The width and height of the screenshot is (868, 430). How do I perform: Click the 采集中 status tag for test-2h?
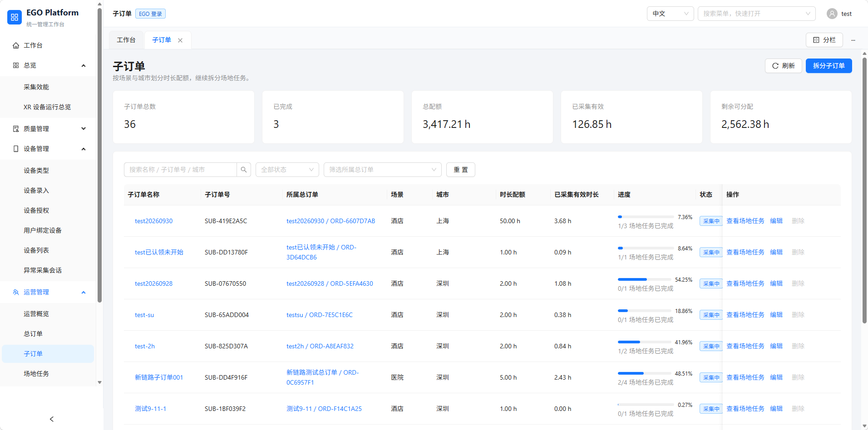pyautogui.click(x=711, y=346)
